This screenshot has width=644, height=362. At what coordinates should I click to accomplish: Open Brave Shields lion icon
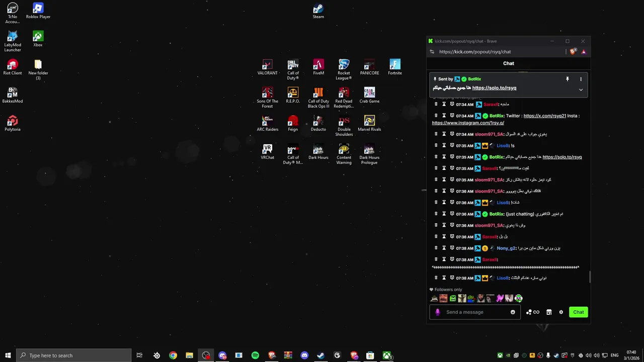click(x=573, y=52)
